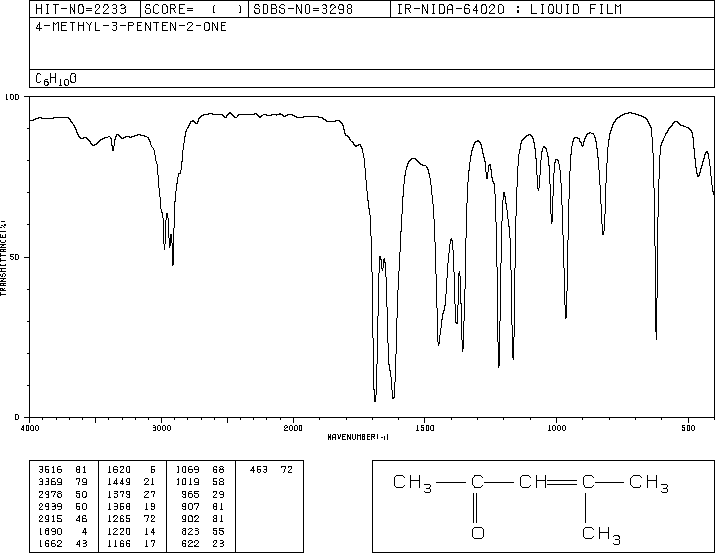Select peak table entry 3369
The image size is (715, 553).
63,482
